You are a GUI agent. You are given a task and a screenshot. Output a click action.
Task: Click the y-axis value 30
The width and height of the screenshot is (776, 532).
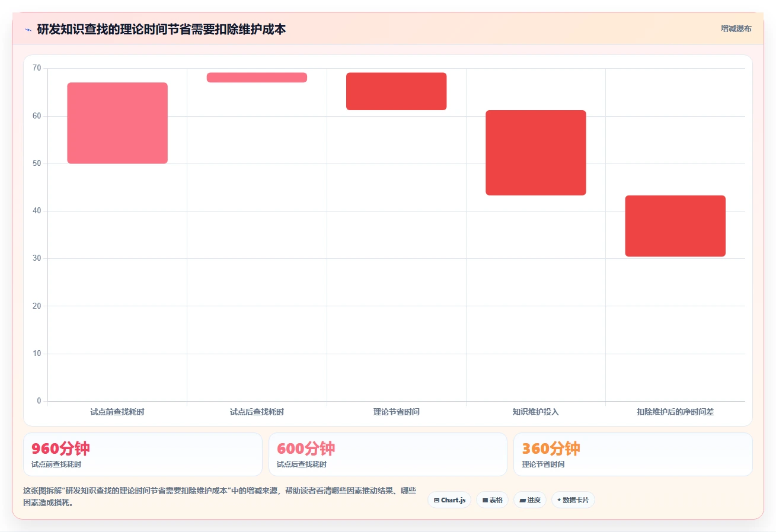pyautogui.click(x=37, y=258)
